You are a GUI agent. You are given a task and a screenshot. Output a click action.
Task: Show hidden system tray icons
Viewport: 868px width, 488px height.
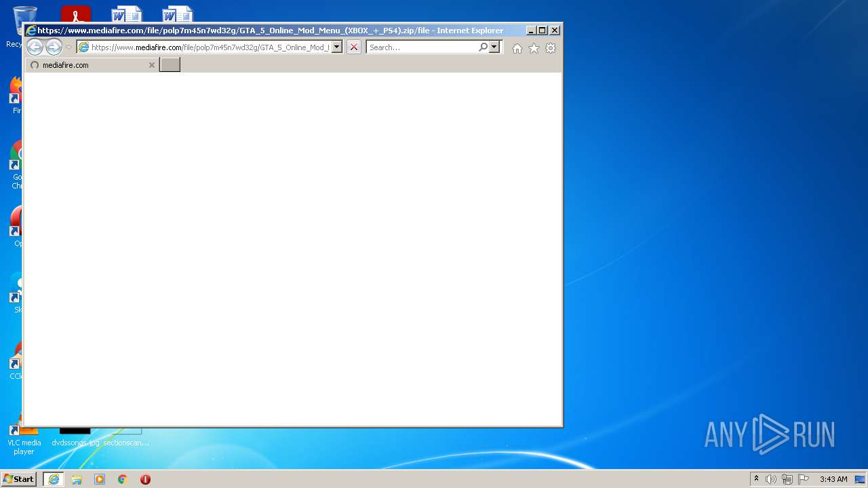tap(757, 479)
